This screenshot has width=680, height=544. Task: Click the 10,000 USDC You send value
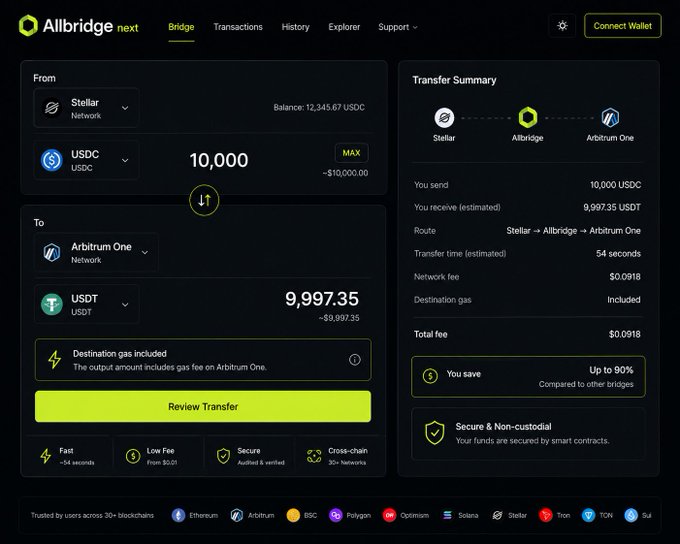[615, 185]
